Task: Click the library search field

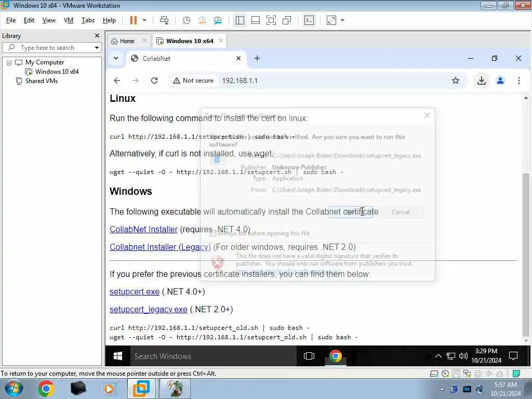Action: coord(51,47)
